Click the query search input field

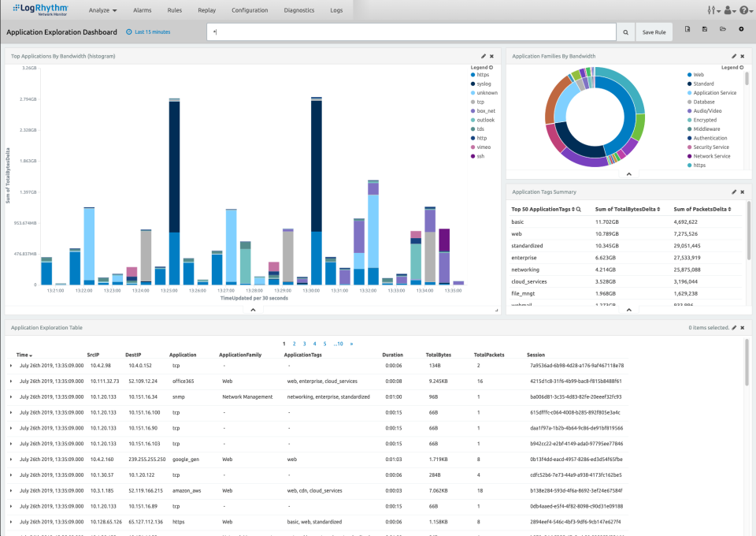click(411, 32)
